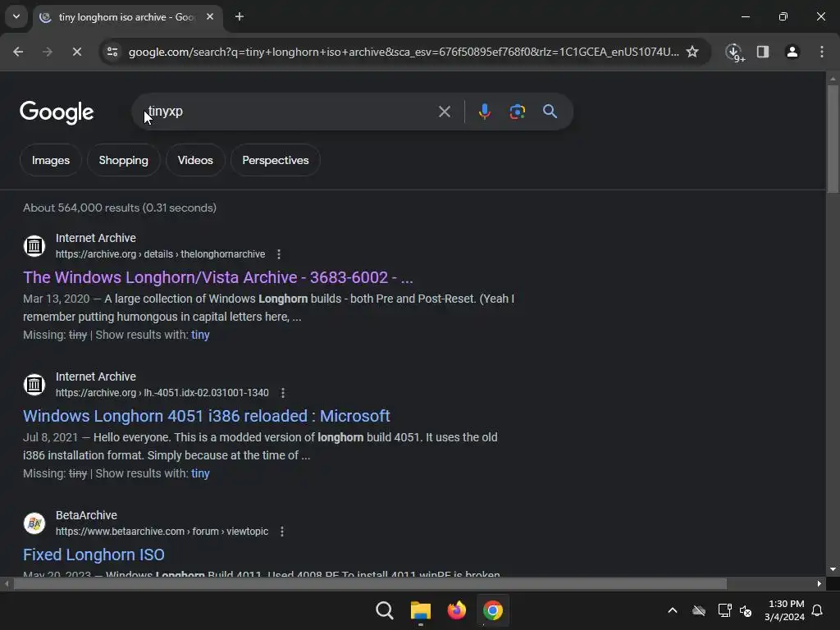The height and width of the screenshot is (630, 840).
Task: Click the BetaArchive favicon
Action: click(x=34, y=523)
